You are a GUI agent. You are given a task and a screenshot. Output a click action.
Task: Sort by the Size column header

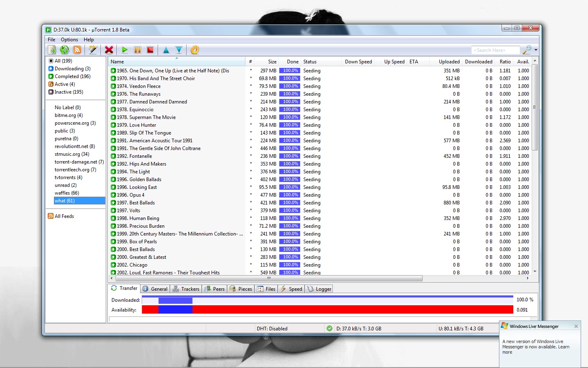[267, 62]
